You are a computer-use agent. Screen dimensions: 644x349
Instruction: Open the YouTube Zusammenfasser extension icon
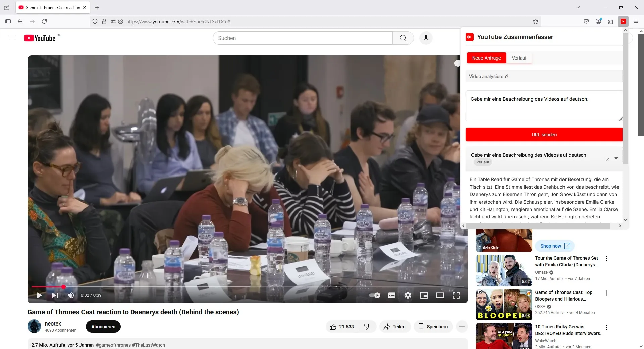623,21
